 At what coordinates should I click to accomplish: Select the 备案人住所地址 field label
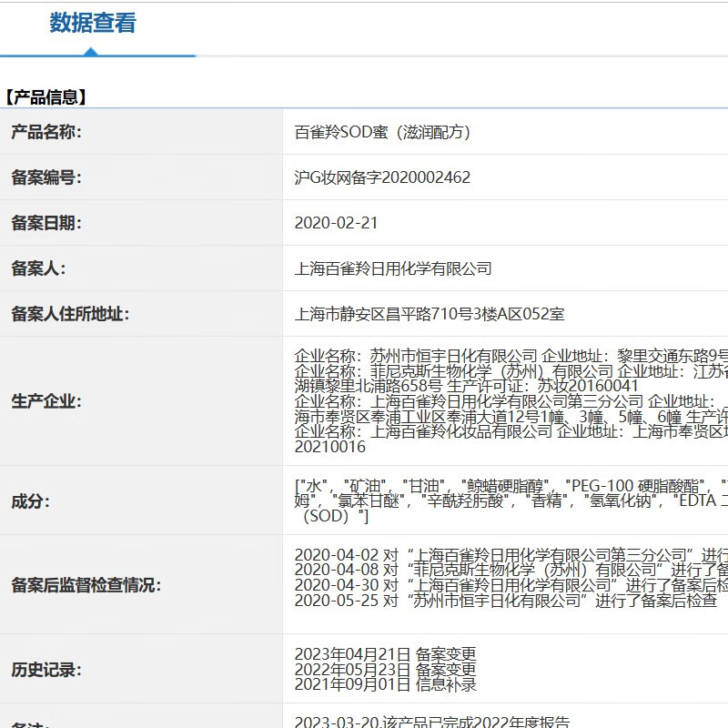[70, 314]
